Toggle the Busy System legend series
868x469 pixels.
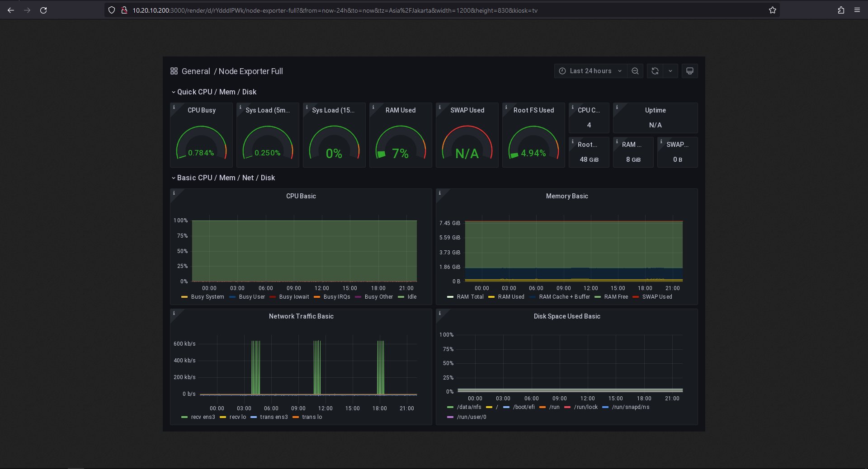click(x=208, y=297)
